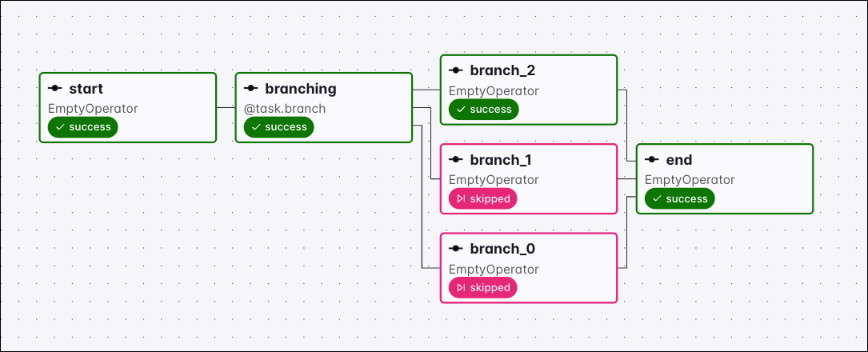Click the success text in branching badge

click(x=286, y=127)
